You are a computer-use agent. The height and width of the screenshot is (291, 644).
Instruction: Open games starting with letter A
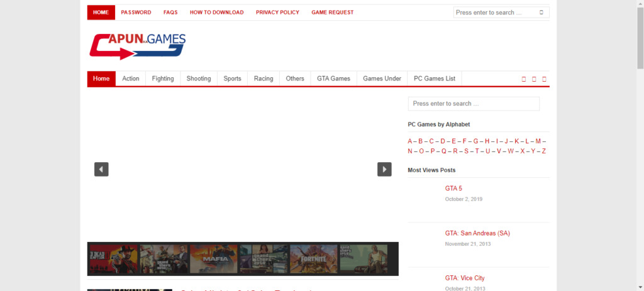[410, 141]
